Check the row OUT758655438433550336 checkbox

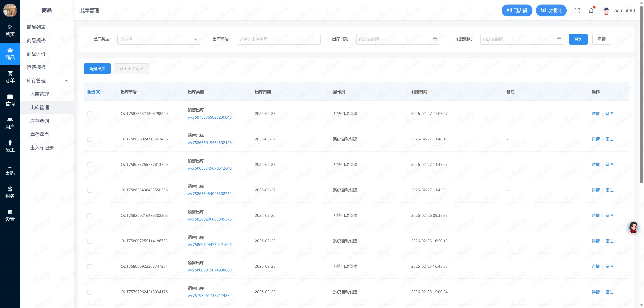coord(90,190)
